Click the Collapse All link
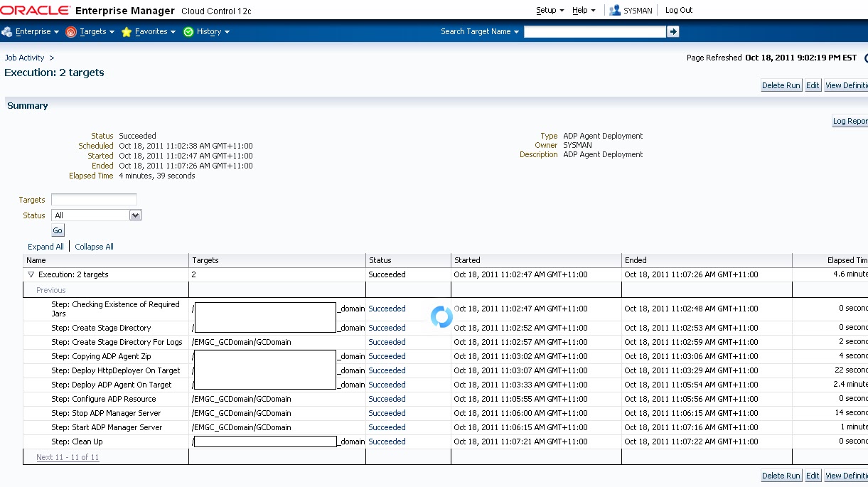Image resolution: width=868 pixels, height=487 pixels. coord(94,247)
